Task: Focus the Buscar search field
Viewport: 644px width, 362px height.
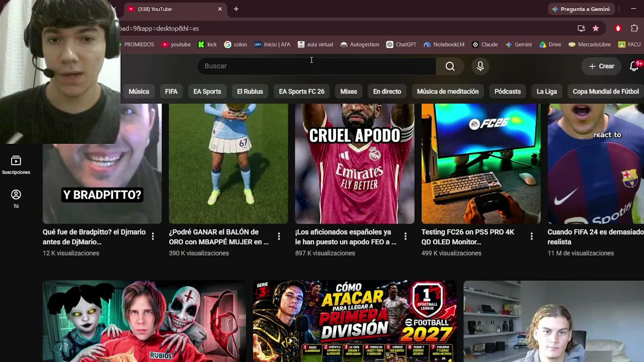Action: pos(317,66)
